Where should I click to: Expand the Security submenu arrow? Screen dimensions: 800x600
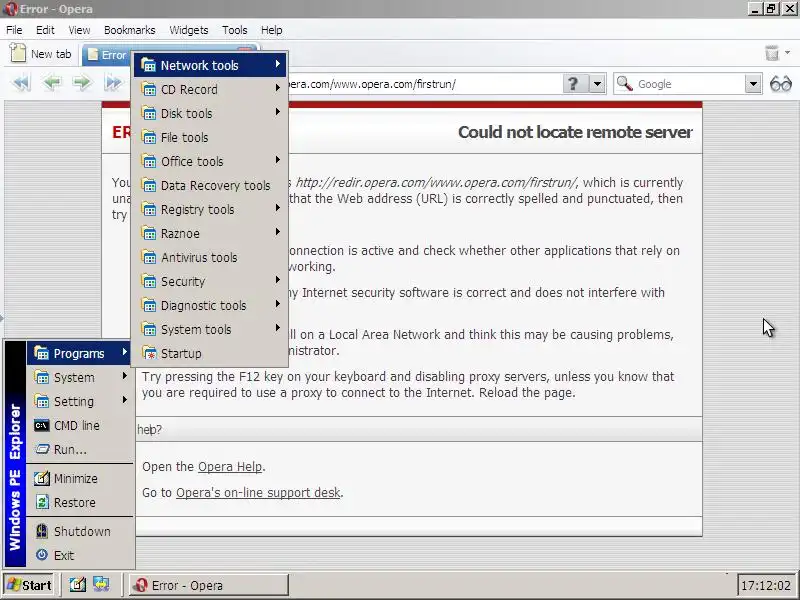[278, 280]
